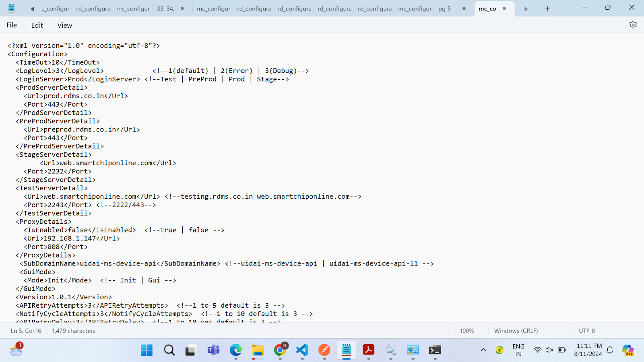Show hidden system tray icons
Viewport: 644px width, 362px height.
(x=483, y=350)
